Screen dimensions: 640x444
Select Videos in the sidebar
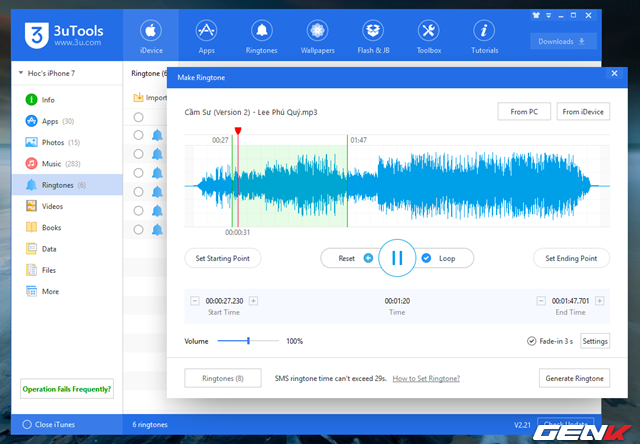click(x=67, y=206)
